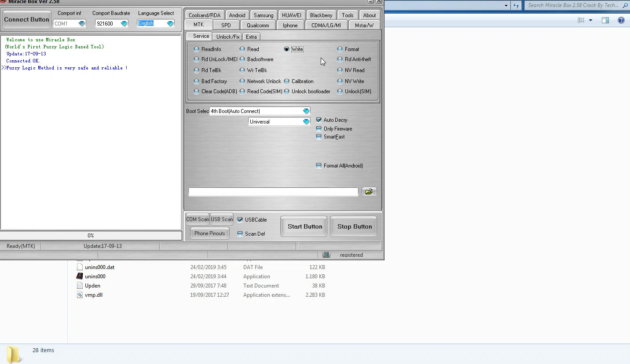Open Explorer help question mark icon
The image size is (630, 364).
[x=621, y=20]
